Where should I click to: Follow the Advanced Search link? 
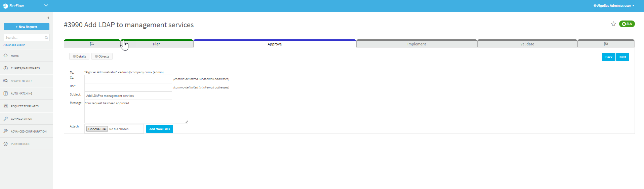[14, 45]
